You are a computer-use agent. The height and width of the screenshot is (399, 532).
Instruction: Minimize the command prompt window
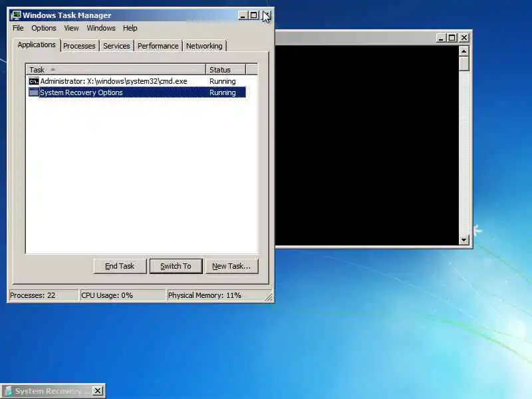pyautogui.click(x=440, y=38)
